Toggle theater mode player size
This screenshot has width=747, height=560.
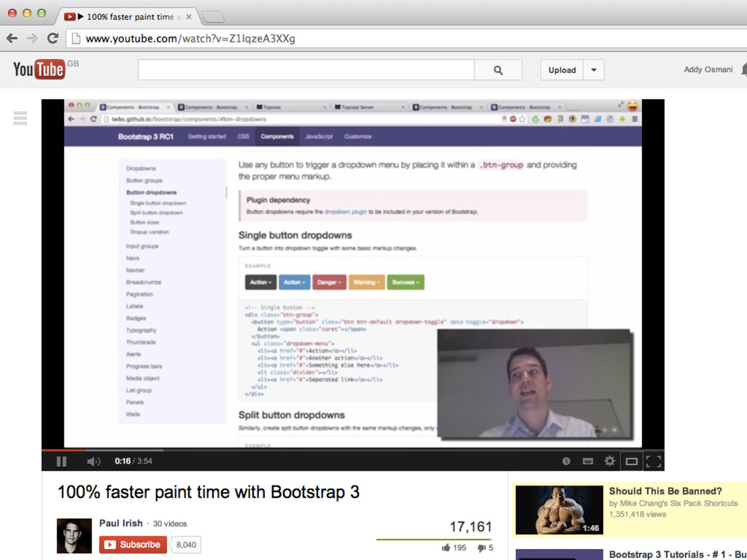pos(632,461)
